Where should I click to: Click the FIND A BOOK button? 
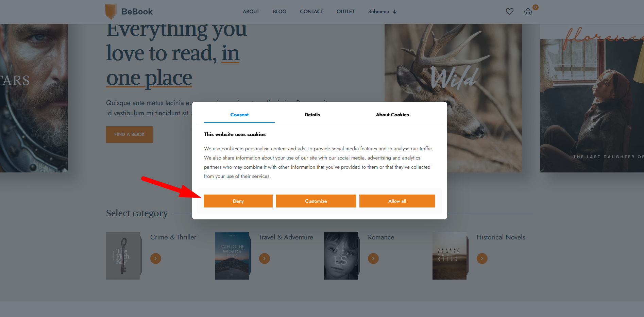[x=130, y=134]
